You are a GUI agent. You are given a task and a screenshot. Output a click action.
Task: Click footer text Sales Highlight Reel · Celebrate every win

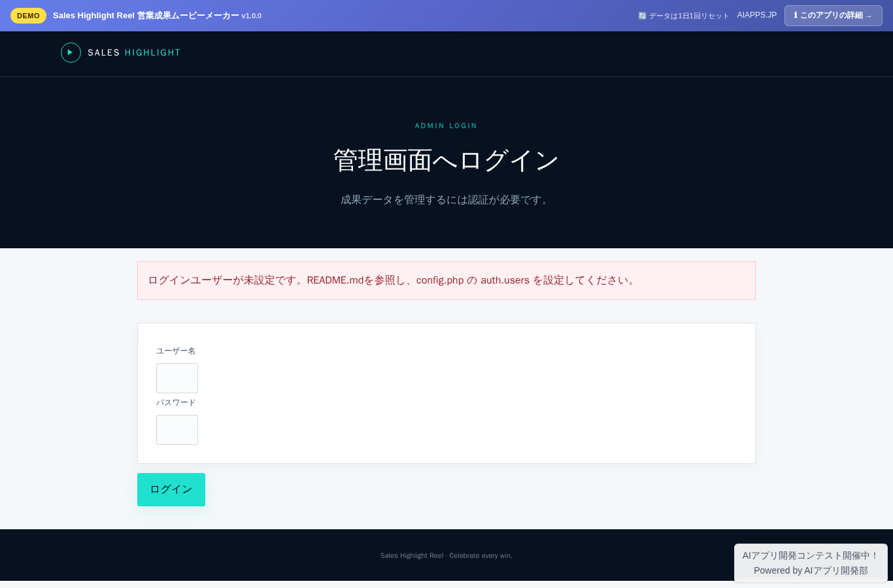pyautogui.click(x=446, y=555)
